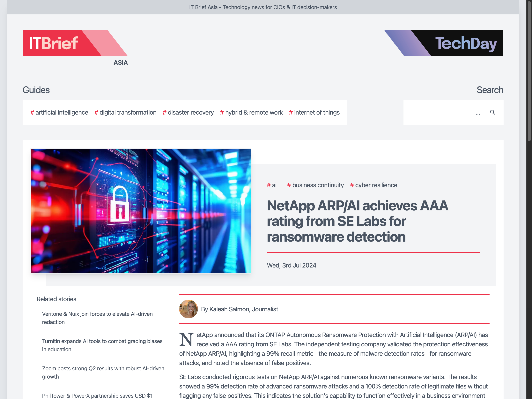Select the #ai article tag
This screenshot has width=532, height=399.
[272, 185]
